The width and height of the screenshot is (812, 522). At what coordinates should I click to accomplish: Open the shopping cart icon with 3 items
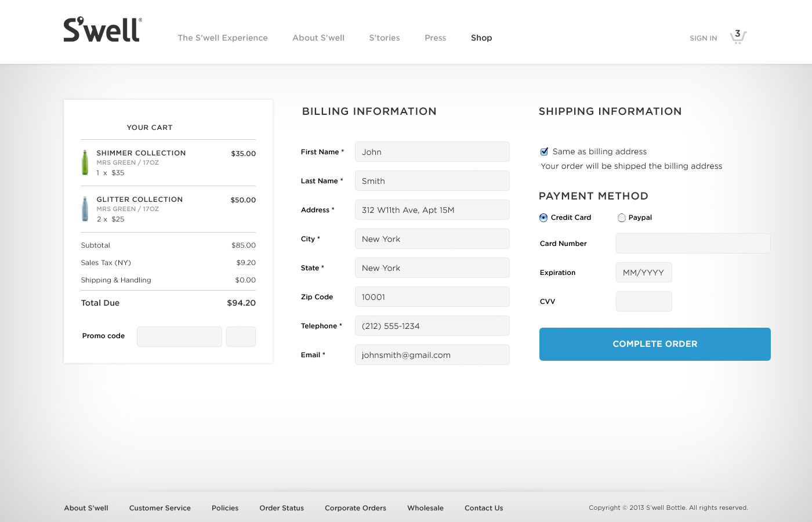pyautogui.click(x=738, y=37)
